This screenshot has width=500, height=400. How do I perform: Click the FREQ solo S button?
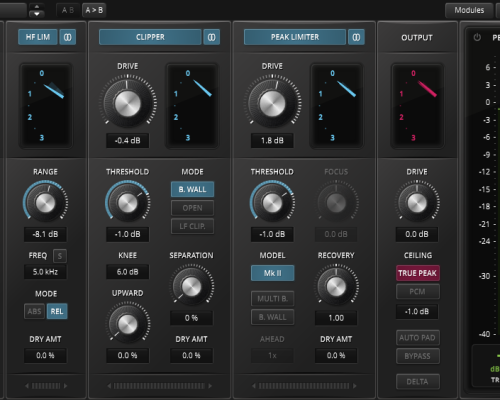(60, 256)
